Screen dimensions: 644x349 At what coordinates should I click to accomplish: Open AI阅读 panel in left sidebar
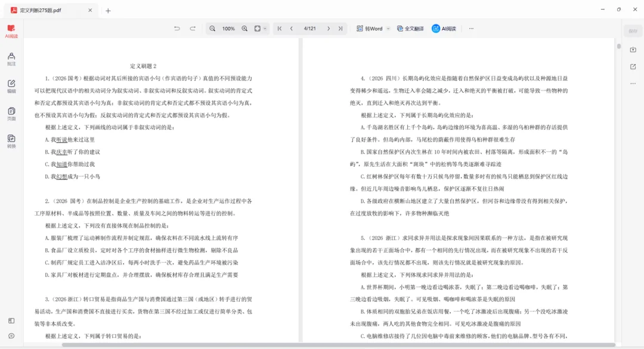[x=11, y=31]
